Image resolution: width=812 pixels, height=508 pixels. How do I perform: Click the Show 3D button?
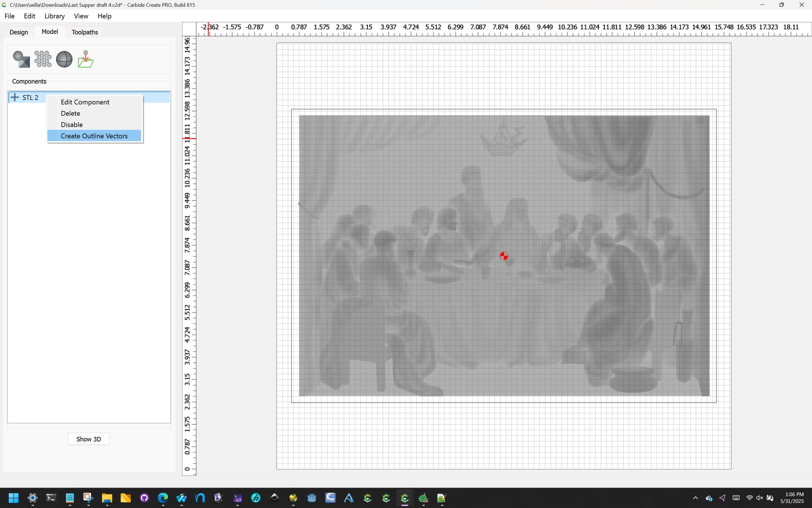(88, 439)
